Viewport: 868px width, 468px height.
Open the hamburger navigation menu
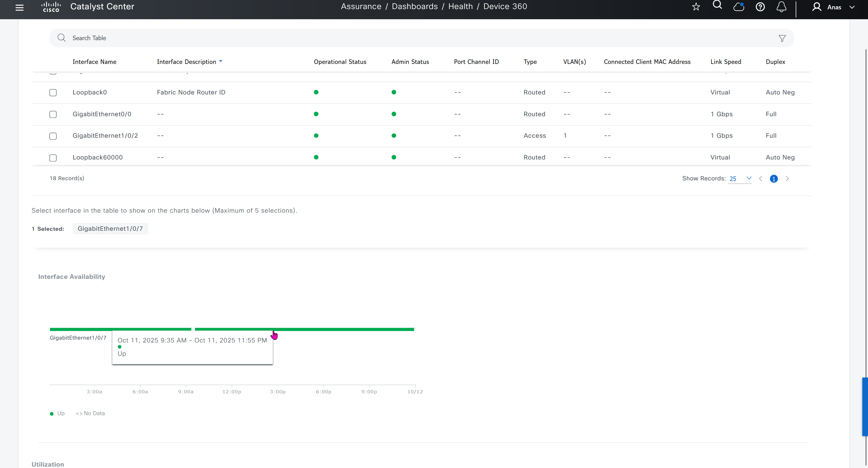19,7
